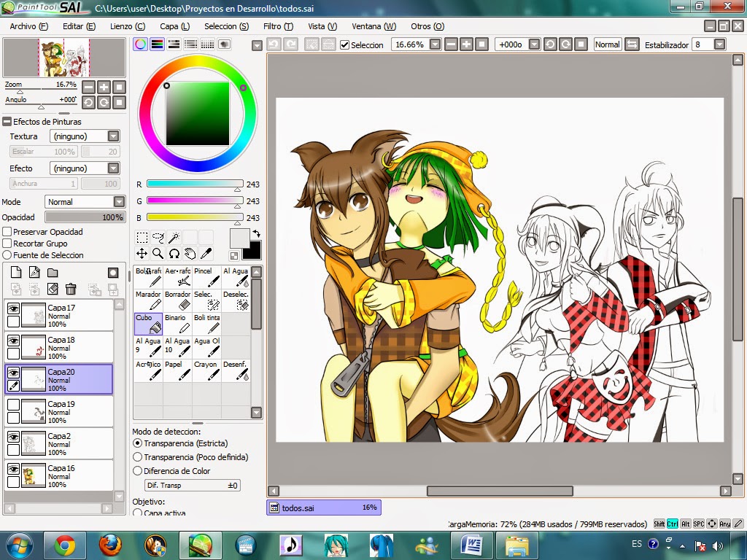This screenshot has width=747, height=560.
Task: Select the magic wand tool
Action: coord(174,237)
